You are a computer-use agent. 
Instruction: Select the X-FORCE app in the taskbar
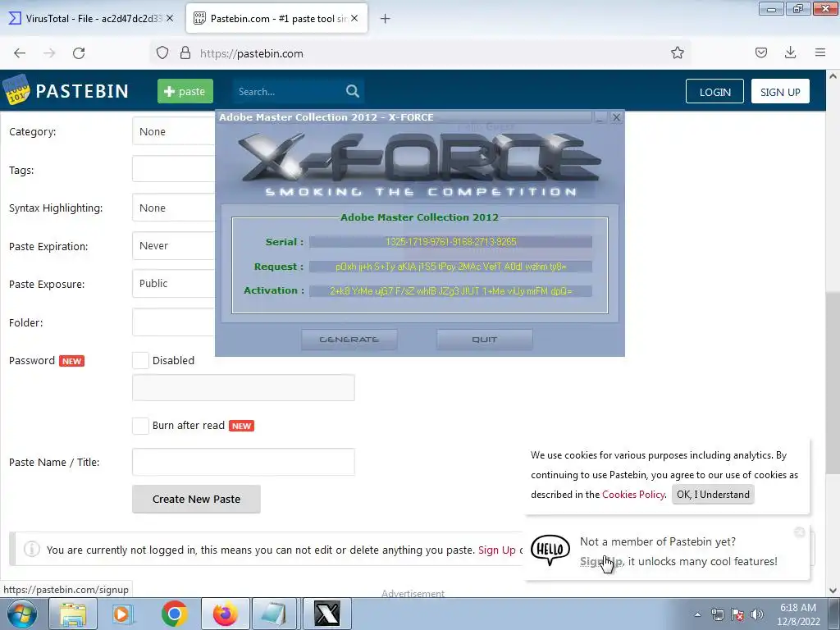pyautogui.click(x=326, y=614)
